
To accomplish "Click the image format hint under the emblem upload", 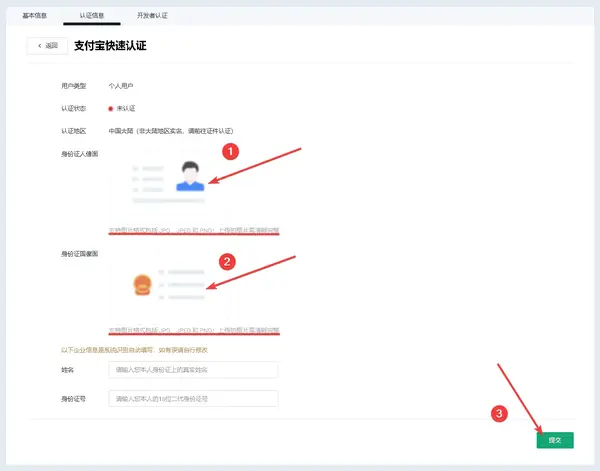I will point(194,330).
